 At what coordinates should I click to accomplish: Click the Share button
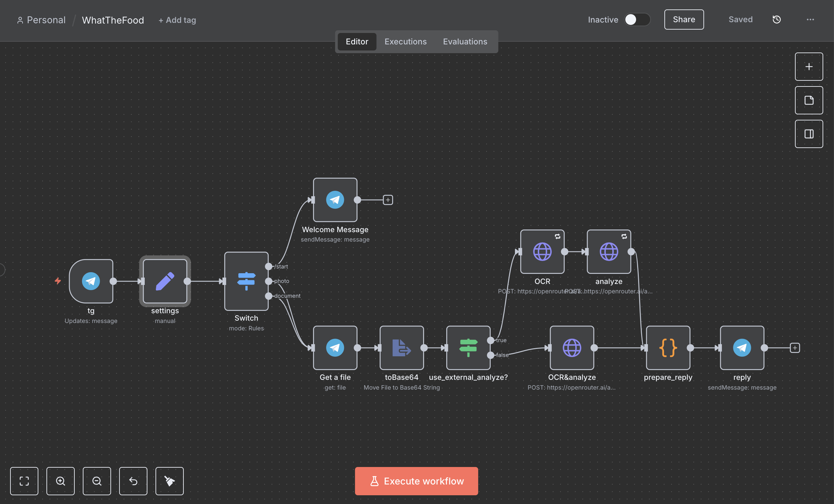683,20
